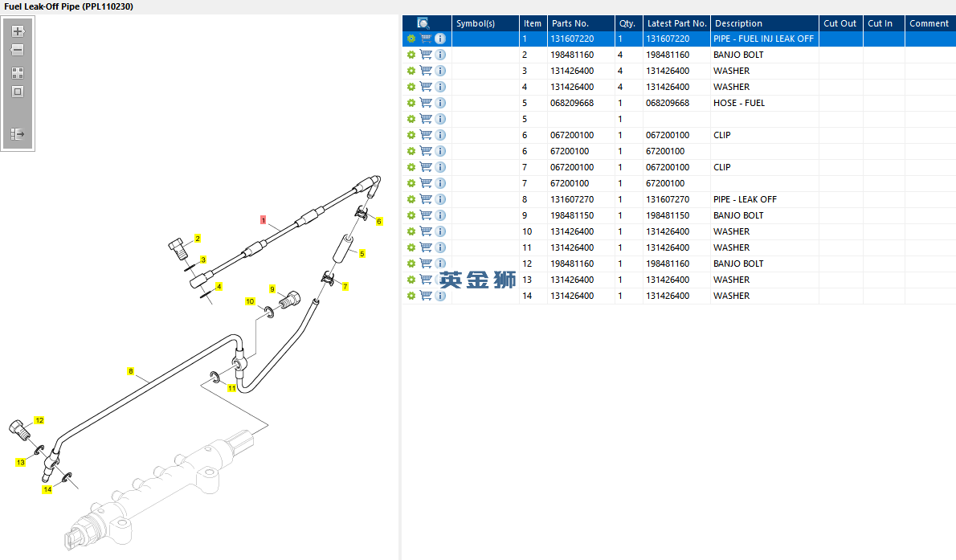The width and height of the screenshot is (956, 560).
Task: Sort table by Item column header
Action: point(533,23)
